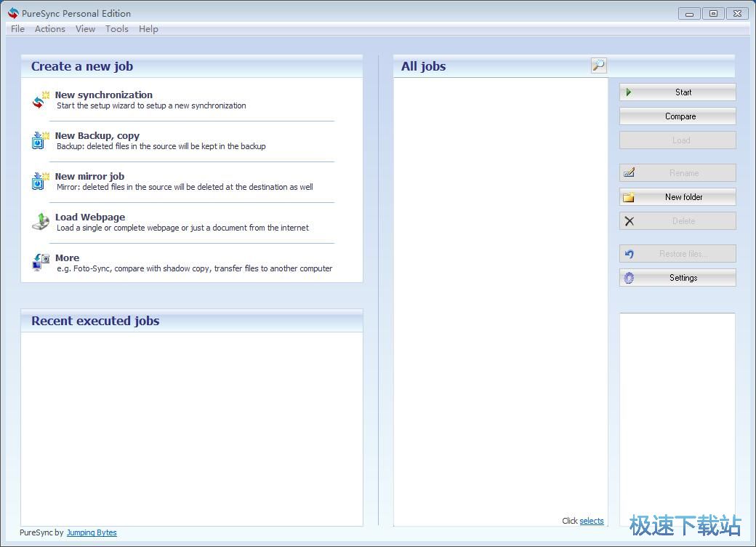This screenshot has width=756, height=547.
Task: Click the gear icon on Settings button
Action: 630,278
